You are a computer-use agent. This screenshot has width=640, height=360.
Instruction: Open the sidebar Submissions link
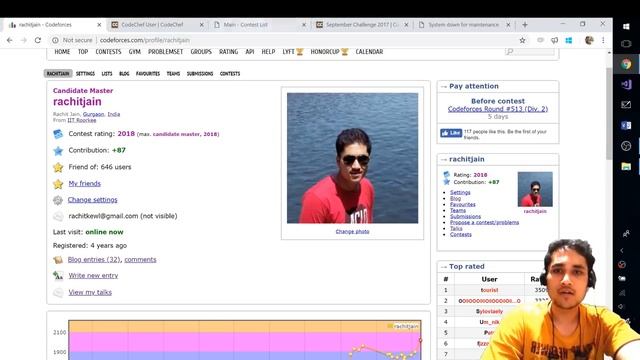(465, 216)
